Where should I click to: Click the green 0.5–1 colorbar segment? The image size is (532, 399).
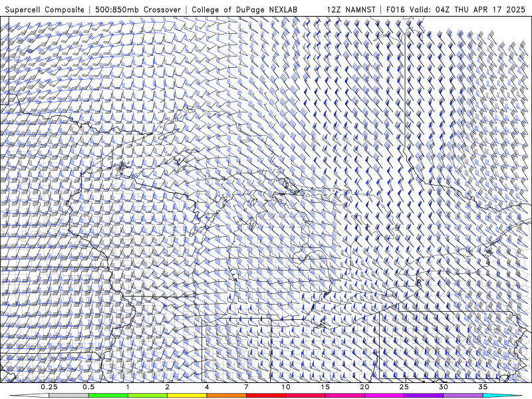point(108,396)
